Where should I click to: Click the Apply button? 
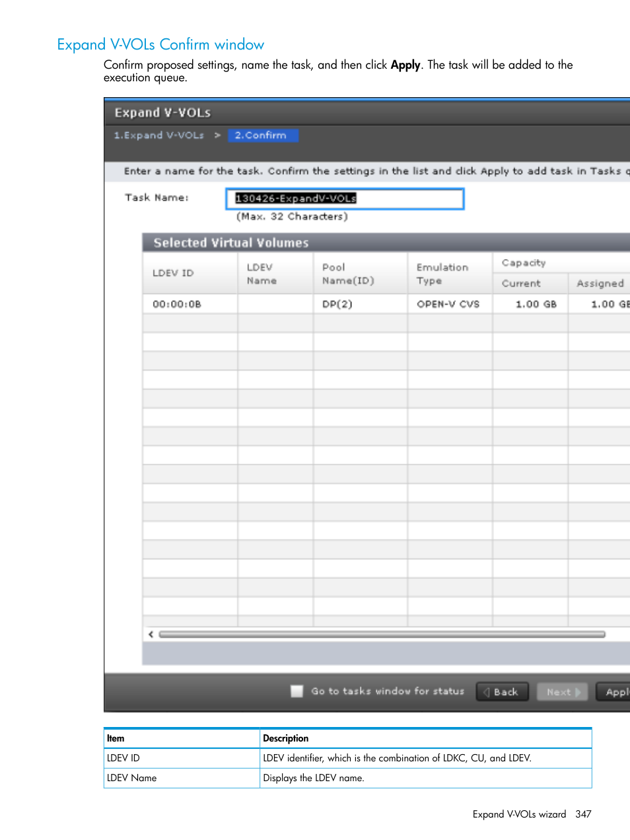pyautogui.click(x=614, y=692)
